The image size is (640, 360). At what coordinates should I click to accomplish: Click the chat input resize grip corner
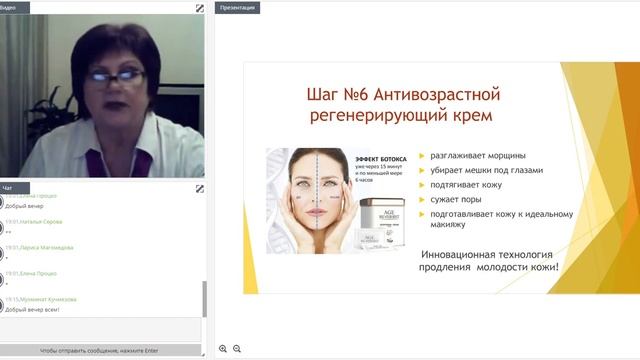coord(202,355)
